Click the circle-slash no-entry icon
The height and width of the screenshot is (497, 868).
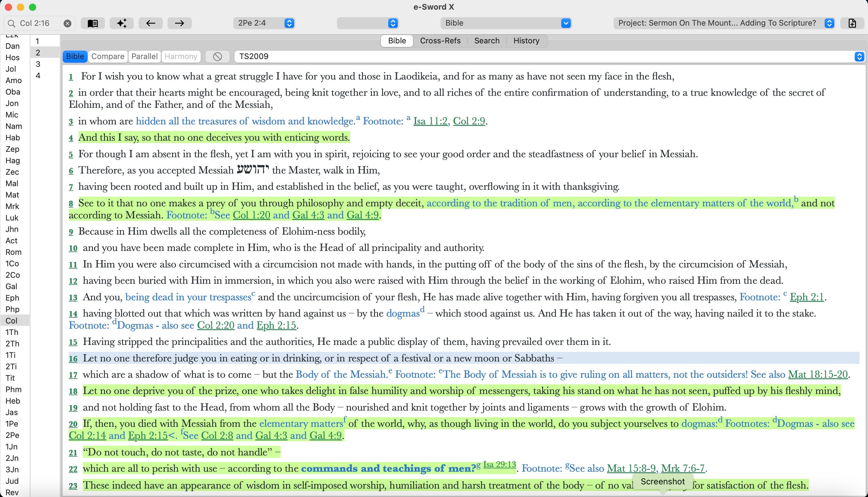[x=218, y=56]
